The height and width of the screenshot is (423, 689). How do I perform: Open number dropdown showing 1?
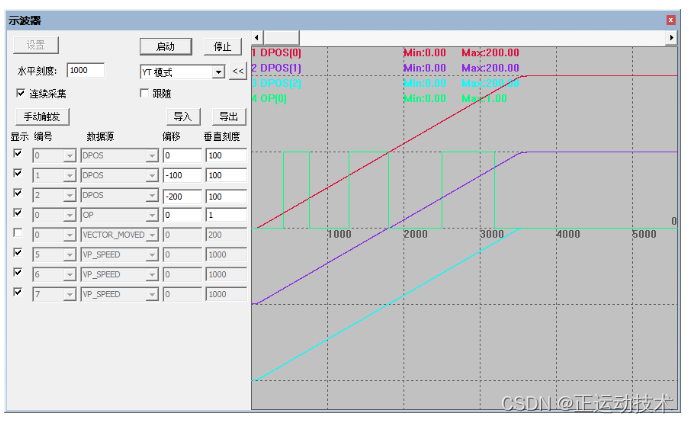click(69, 175)
